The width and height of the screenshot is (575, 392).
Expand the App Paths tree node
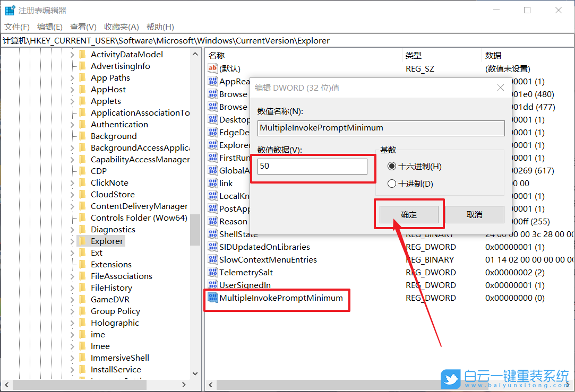tap(72, 78)
